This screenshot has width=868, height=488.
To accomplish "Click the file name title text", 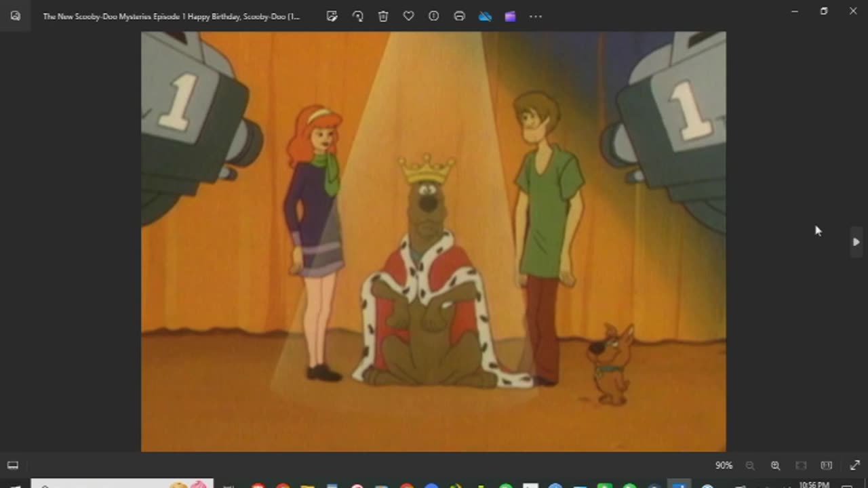I will tap(172, 16).
